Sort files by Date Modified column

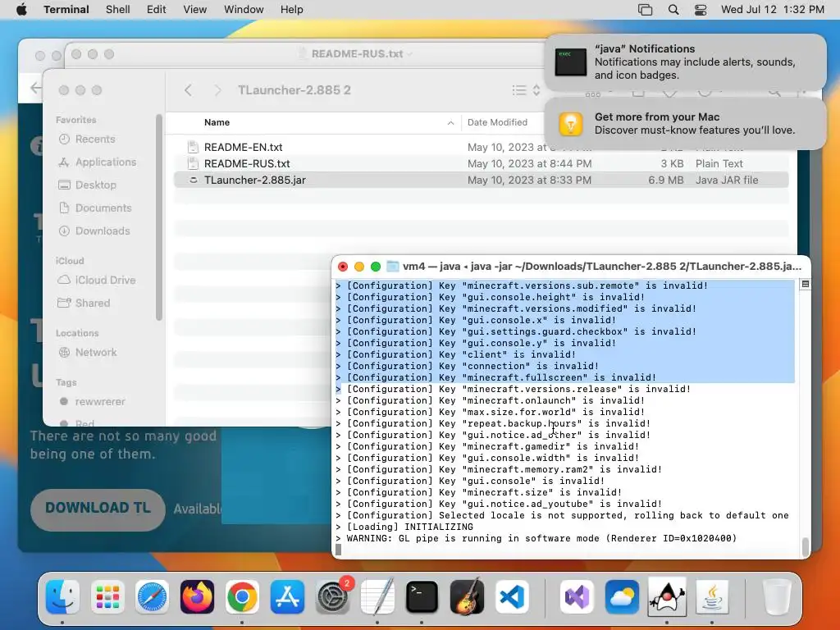497,122
